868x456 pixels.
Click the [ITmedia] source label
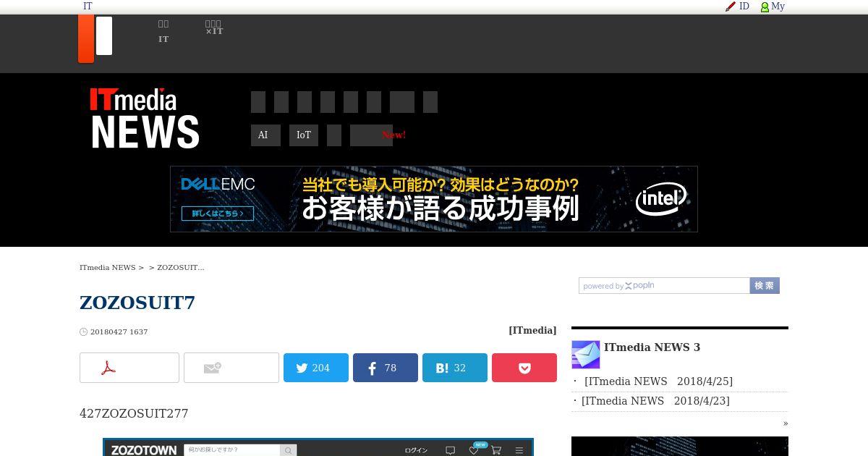point(532,330)
